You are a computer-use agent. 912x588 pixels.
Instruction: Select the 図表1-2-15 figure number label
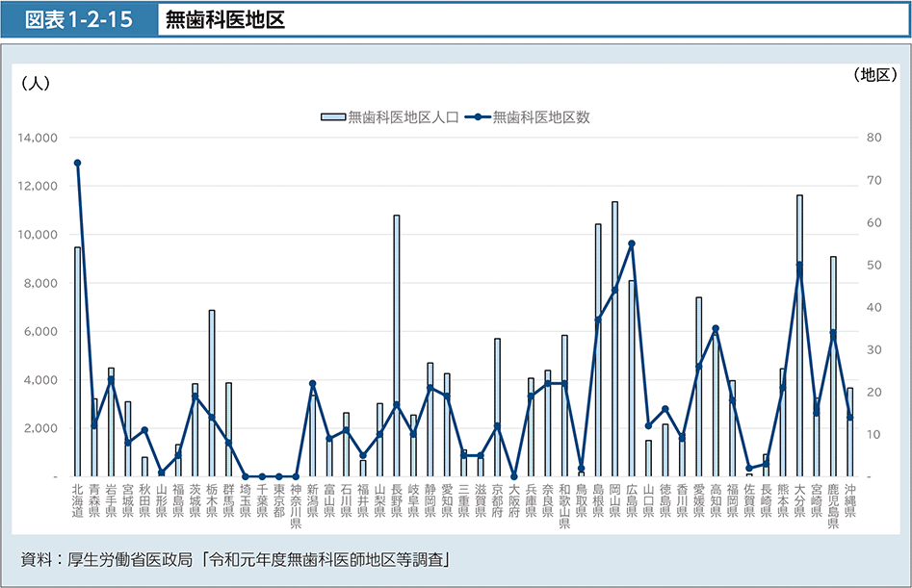pyautogui.click(x=81, y=19)
